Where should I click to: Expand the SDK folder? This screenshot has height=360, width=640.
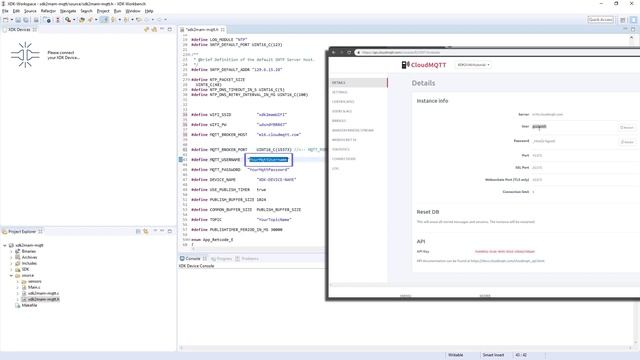click(x=11, y=269)
